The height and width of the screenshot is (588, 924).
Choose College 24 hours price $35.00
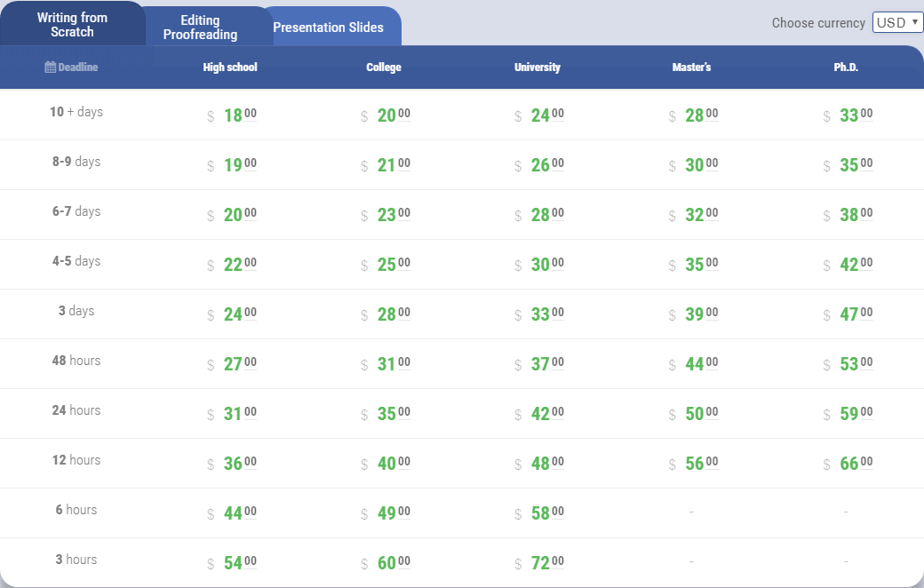pyautogui.click(x=386, y=413)
